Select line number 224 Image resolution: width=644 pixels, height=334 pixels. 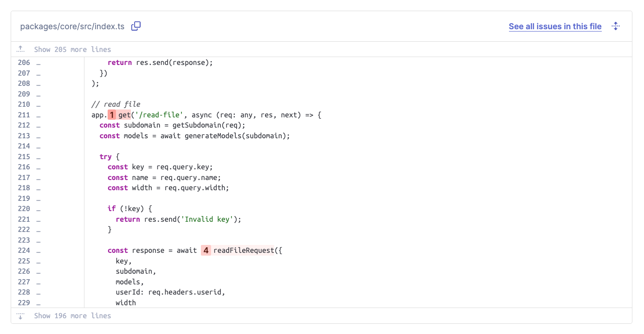coord(24,250)
